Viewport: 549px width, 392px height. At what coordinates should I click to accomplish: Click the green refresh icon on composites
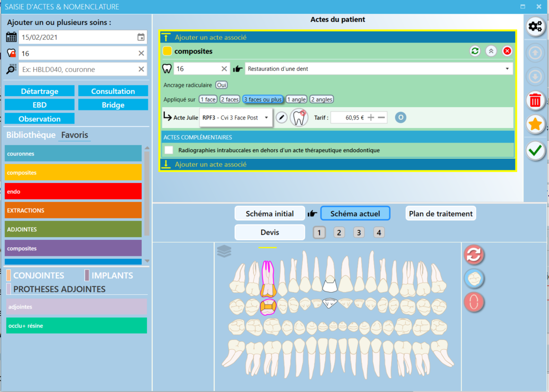pyautogui.click(x=475, y=51)
